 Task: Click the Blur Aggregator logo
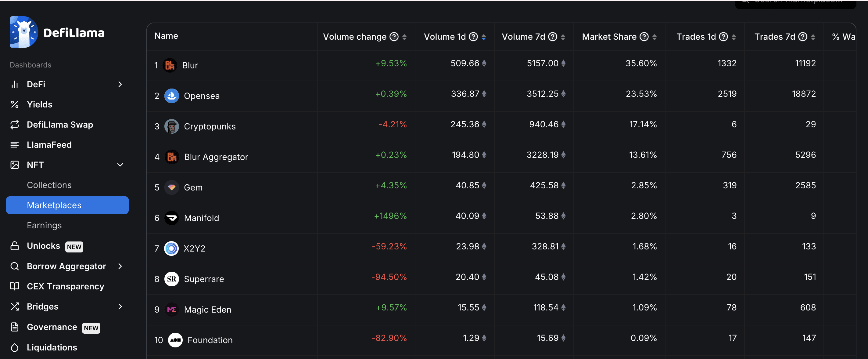coord(171,157)
